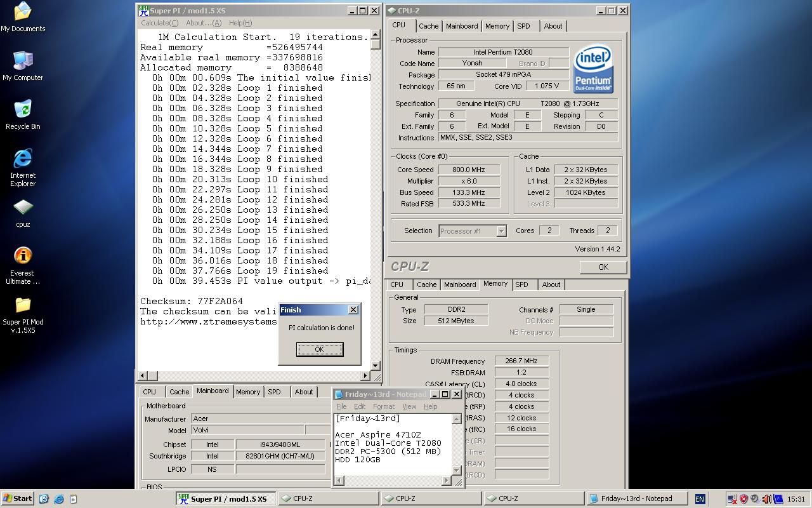Activate Super PI taskbar button
Screen dimensions: 812x508
[226, 498]
